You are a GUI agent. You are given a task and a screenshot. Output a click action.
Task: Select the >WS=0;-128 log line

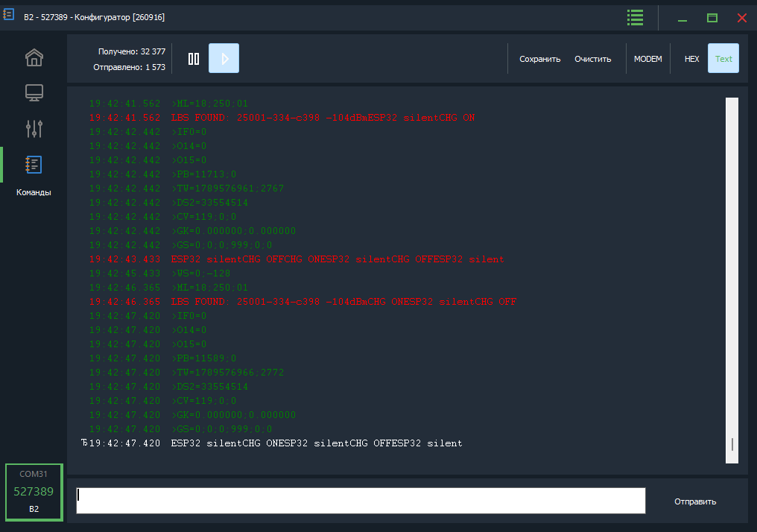coord(159,273)
